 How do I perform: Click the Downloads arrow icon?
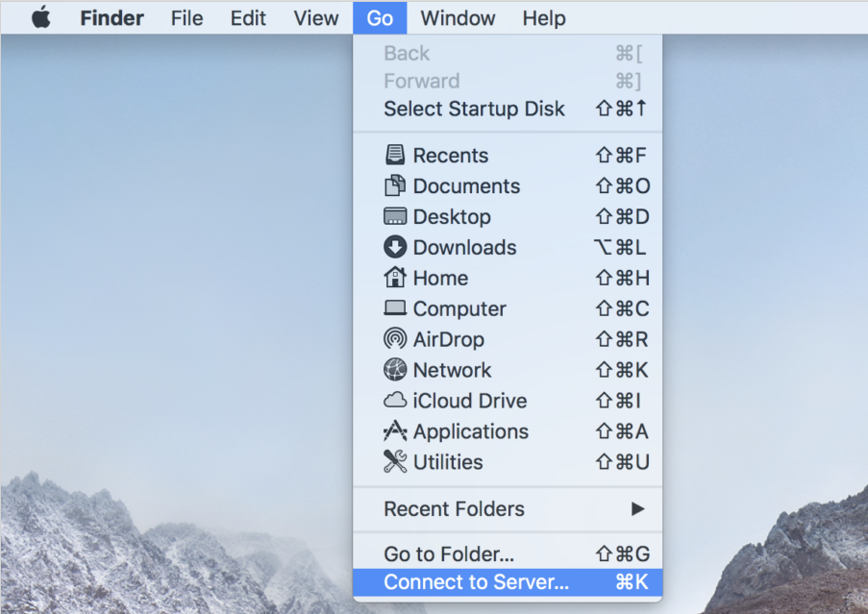[x=395, y=248]
